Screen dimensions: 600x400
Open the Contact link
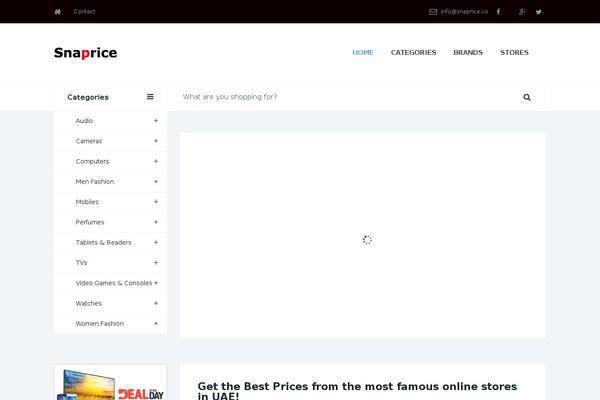[84, 11]
